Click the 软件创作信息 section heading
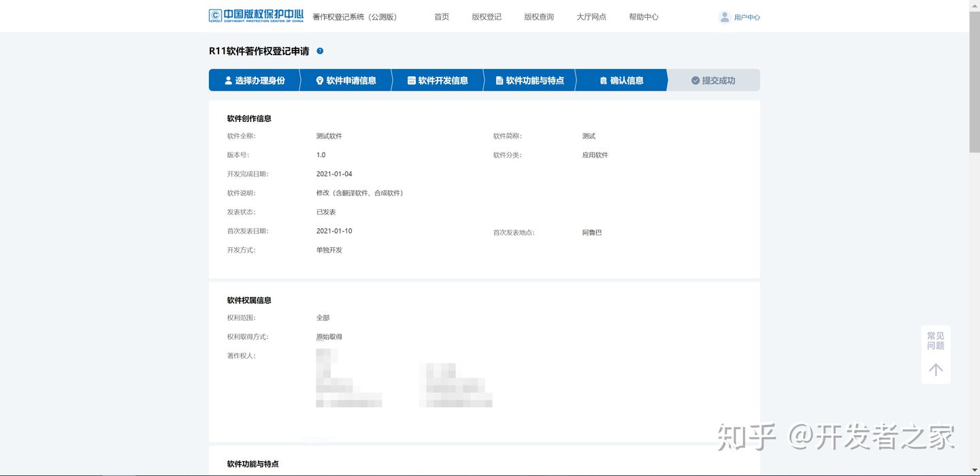Image resolution: width=980 pixels, height=476 pixels. 249,118
